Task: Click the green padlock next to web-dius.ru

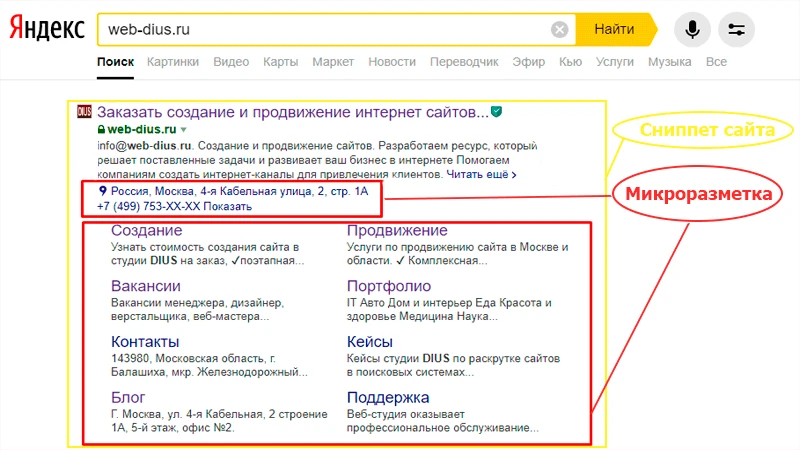Action: coord(101,130)
